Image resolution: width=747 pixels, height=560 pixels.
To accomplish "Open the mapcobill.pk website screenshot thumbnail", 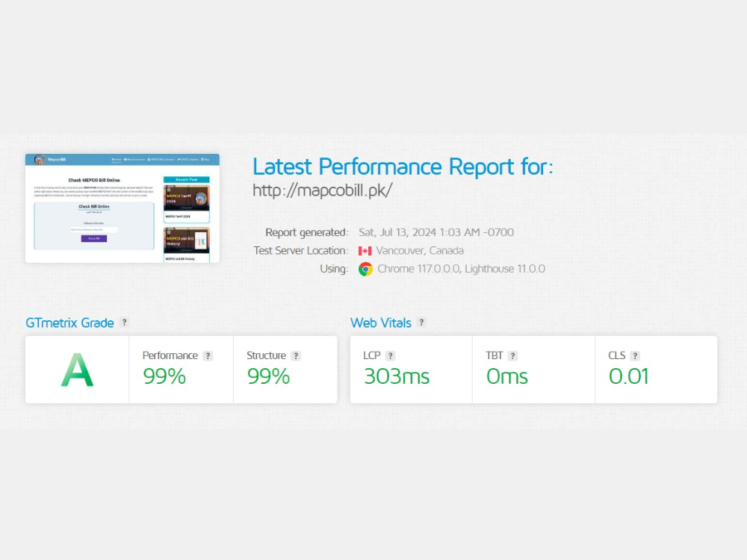I will [123, 208].
